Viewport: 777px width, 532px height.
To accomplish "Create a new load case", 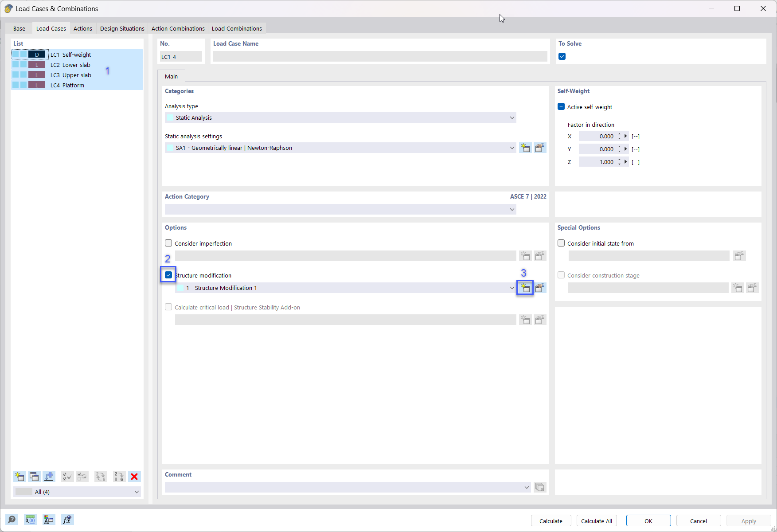I will coord(19,477).
